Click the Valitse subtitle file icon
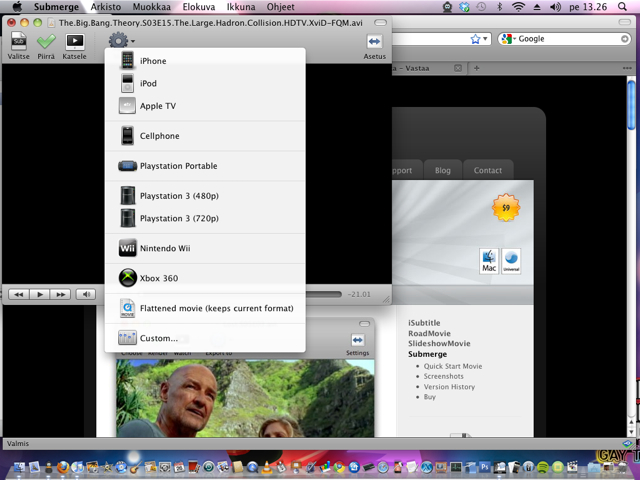 tap(18, 42)
